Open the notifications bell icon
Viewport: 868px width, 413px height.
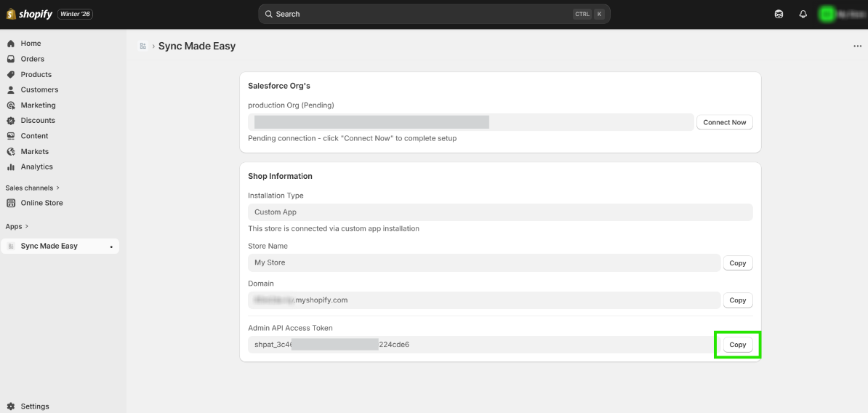803,14
